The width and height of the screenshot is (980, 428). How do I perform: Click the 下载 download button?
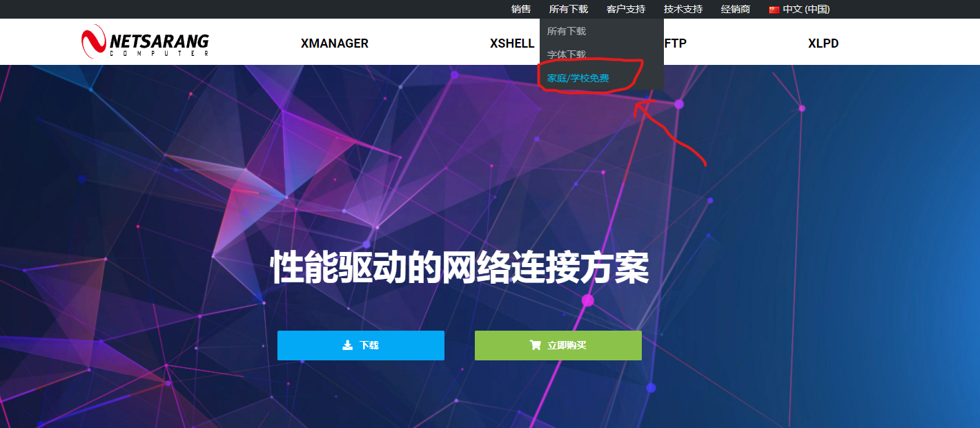point(360,345)
